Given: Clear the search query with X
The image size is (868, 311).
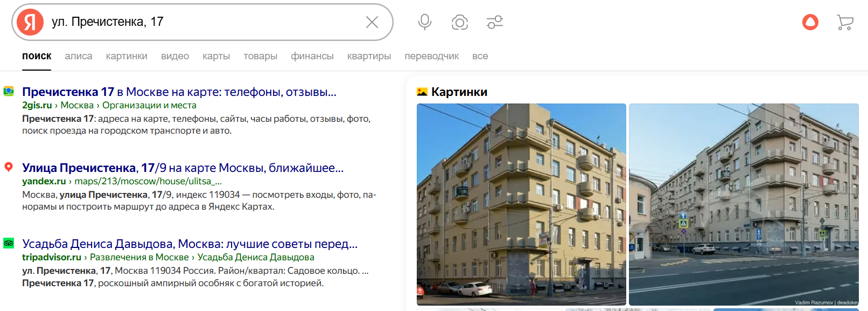Looking at the screenshot, I should [372, 22].
